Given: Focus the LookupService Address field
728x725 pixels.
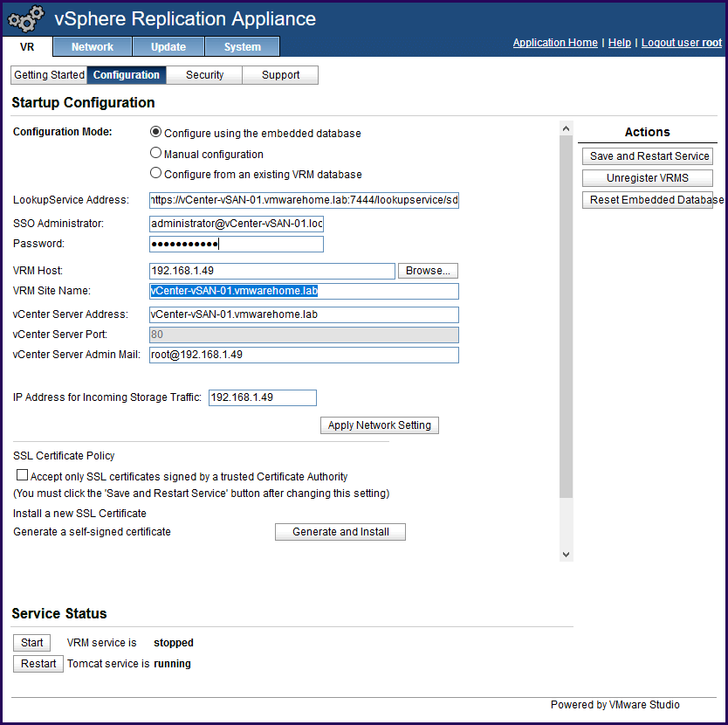Looking at the screenshot, I should coord(304,200).
